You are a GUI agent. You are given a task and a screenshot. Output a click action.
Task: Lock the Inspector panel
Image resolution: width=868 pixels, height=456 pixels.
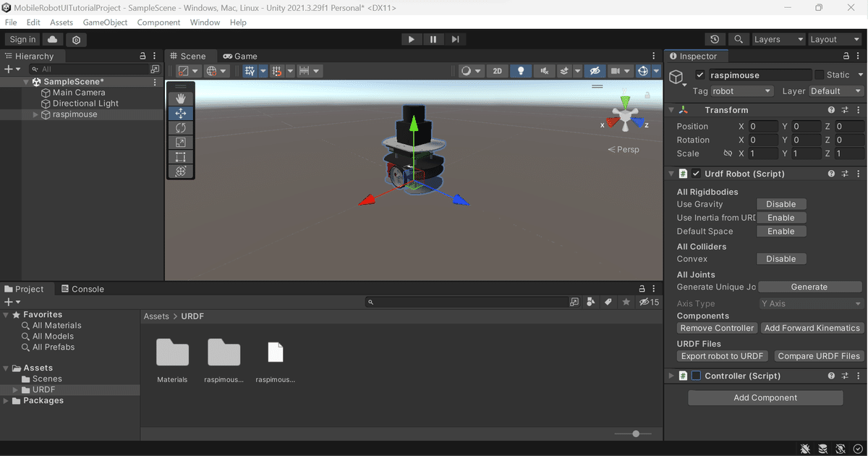coord(847,56)
